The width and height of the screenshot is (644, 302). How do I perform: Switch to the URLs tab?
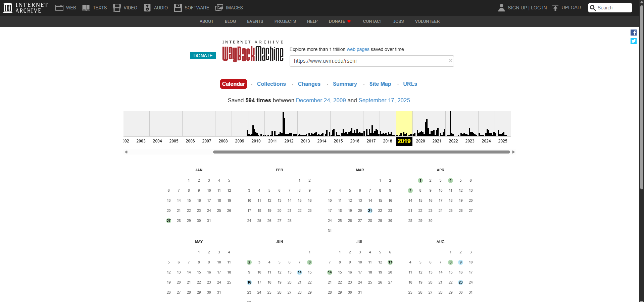click(410, 84)
